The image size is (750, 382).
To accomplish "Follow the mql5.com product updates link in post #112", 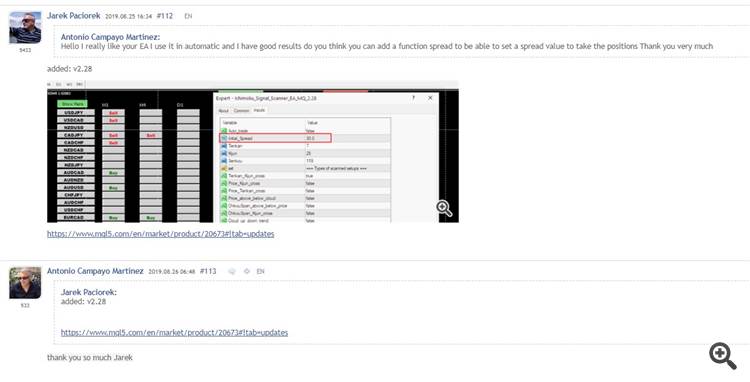I will [161, 234].
